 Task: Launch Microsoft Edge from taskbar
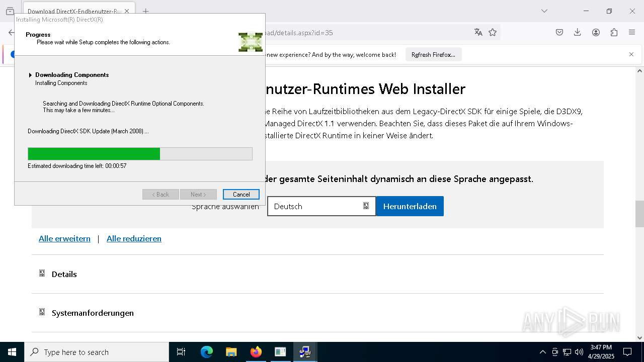click(x=207, y=352)
